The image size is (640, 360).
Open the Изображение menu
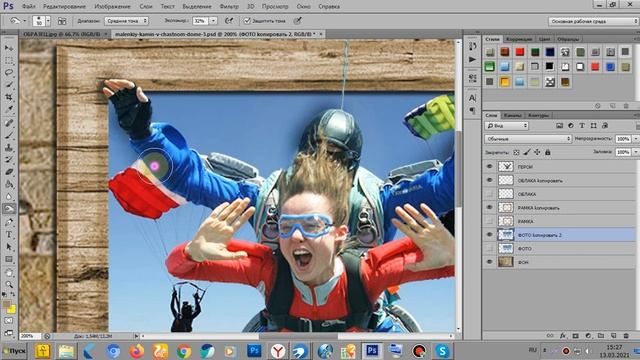(x=112, y=7)
